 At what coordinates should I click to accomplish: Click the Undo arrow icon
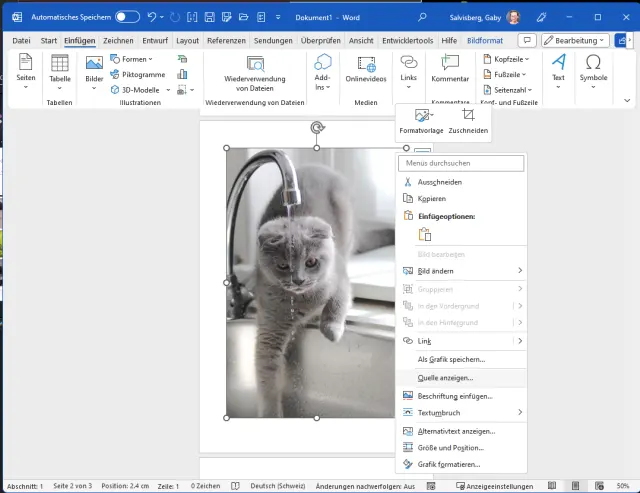click(x=152, y=17)
